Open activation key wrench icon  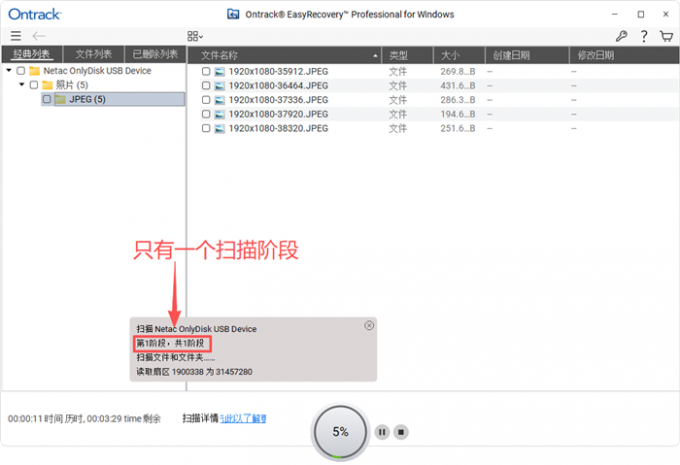[621, 36]
